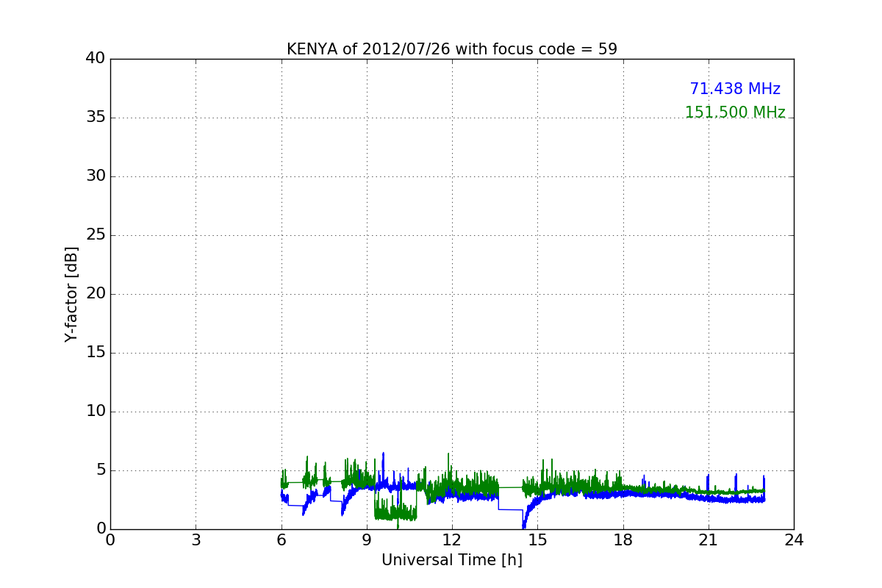Click the x-axis tick label '24'
882x588 pixels.
pyautogui.click(x=794, y=539)
